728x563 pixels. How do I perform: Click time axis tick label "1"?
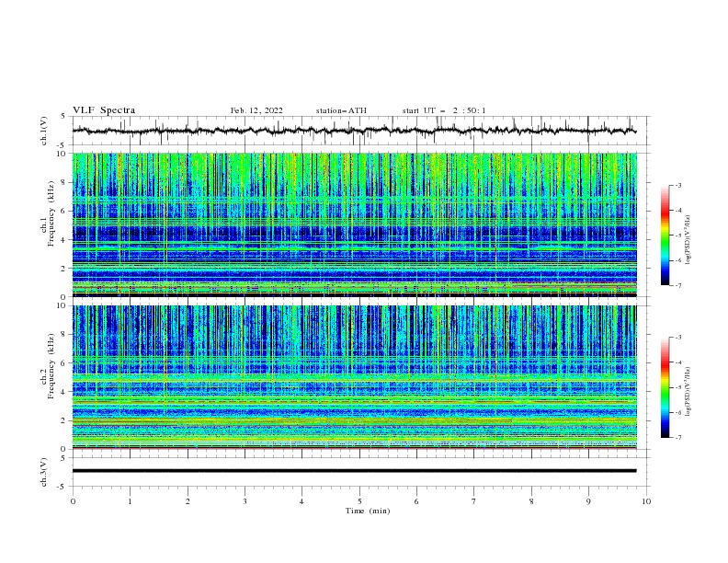tap(130, 501)
